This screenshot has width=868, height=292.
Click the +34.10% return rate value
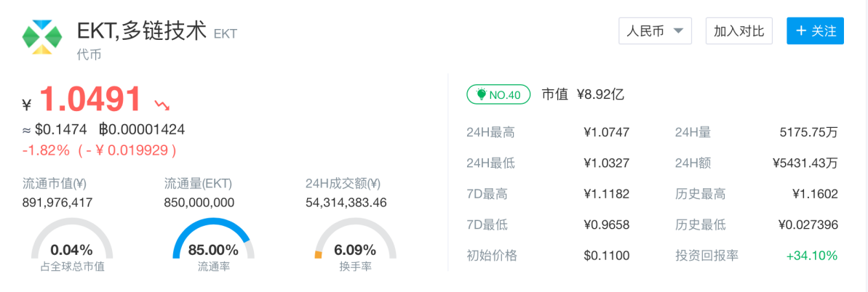(811, 256)
